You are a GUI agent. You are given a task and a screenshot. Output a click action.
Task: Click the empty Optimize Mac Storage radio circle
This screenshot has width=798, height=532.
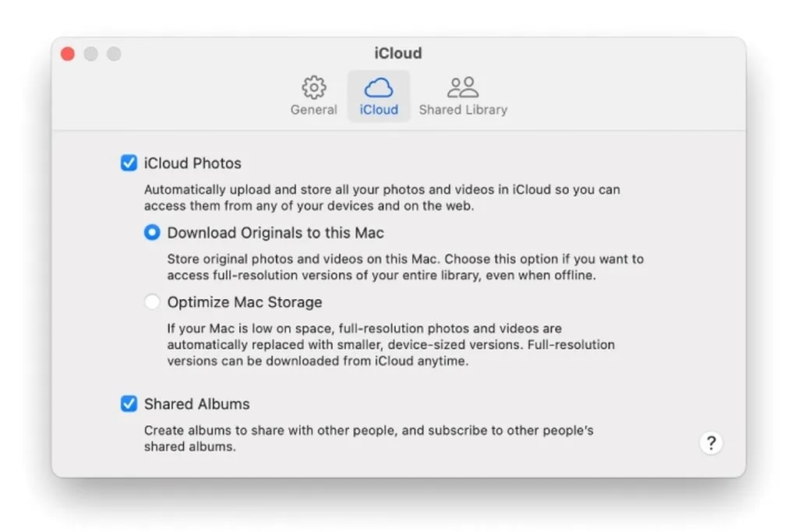click(152, 302)
